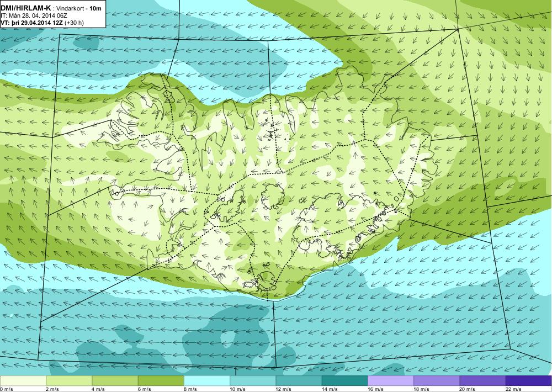552x392 pixels.
Task: Click the "14 m/s" legend label
Action: [330, 389]
